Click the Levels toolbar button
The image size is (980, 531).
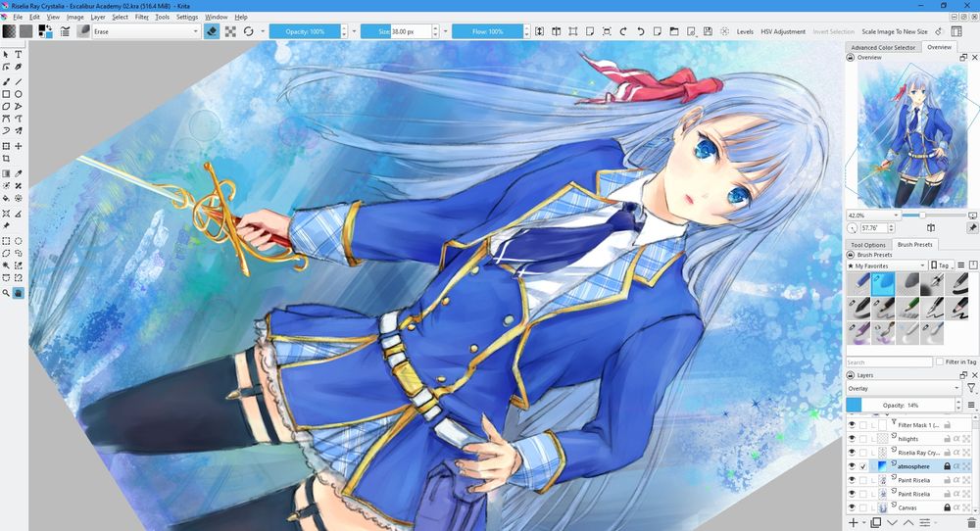click(x=745, y=31)
